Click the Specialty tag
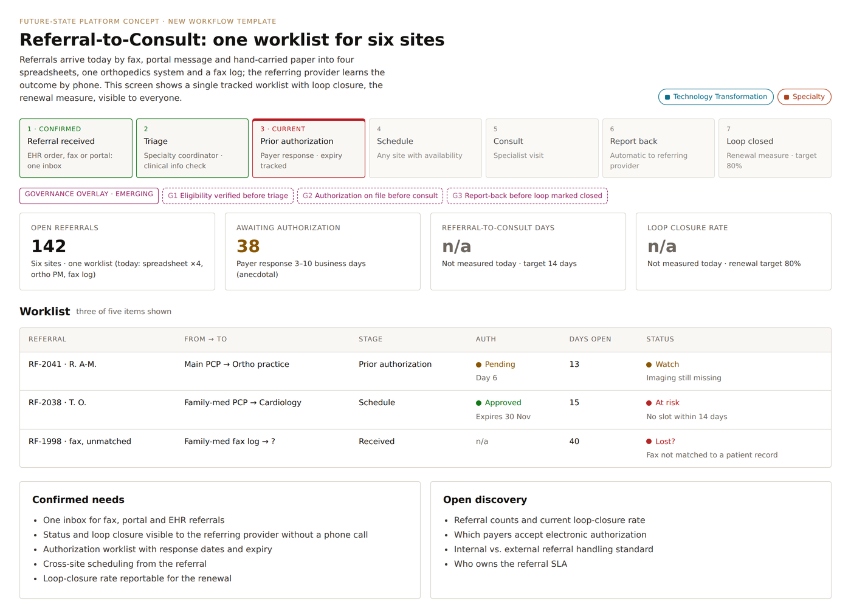The width and height of the screenshot is (851, 616). click(804, 97)
